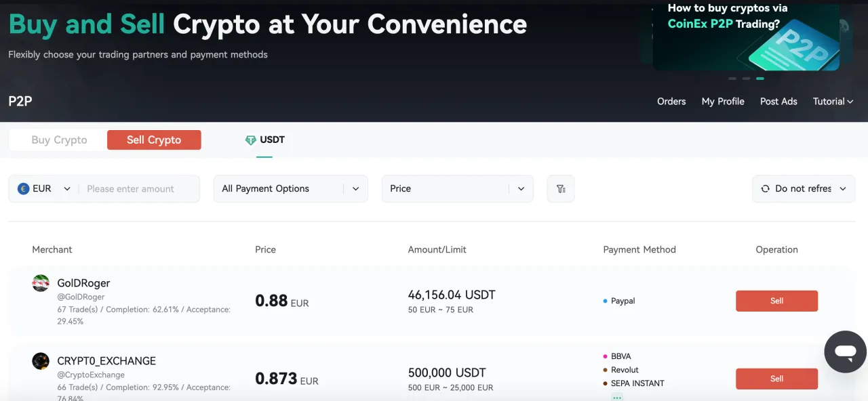
Task: Open Post Ads page
Action: point(778,102)
